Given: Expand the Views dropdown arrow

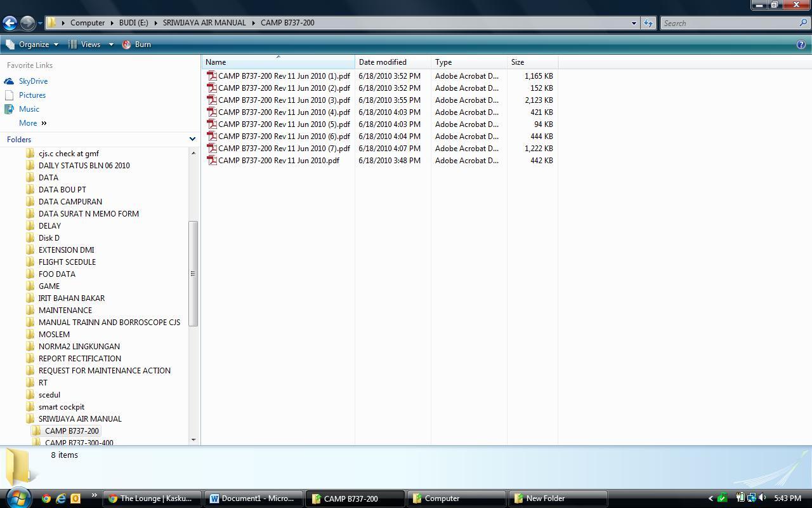Looking at the screenshot, I should click(x=110, y=44).
